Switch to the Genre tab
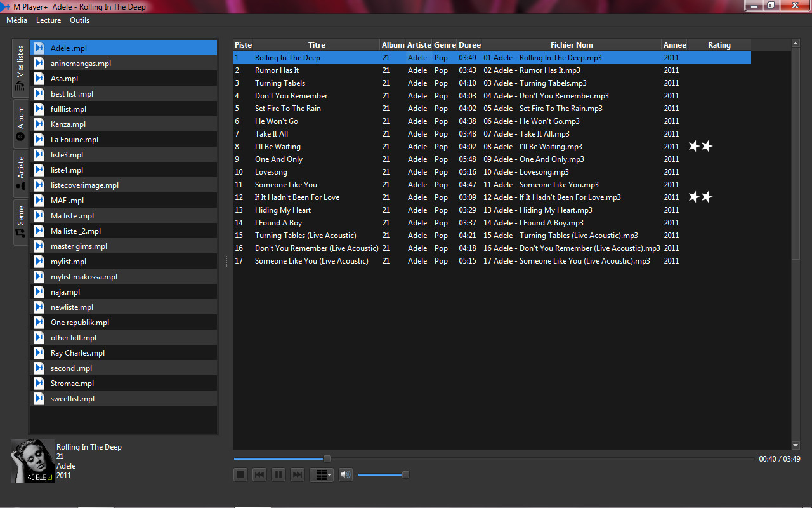 [20, 222]
